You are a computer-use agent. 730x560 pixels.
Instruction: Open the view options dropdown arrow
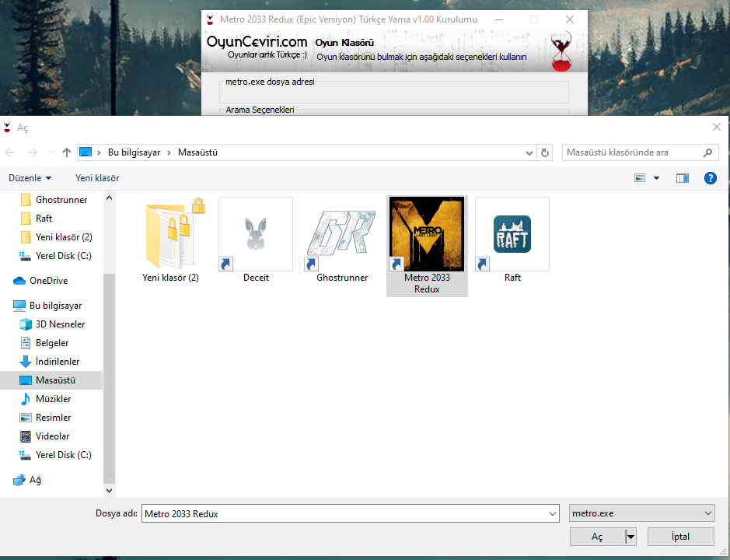coord(656,178)
